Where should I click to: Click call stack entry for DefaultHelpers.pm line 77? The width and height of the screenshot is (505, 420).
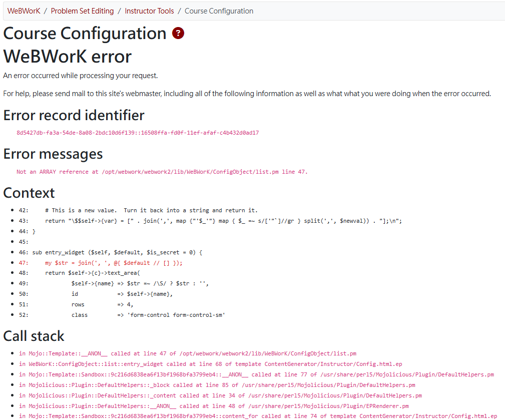click(x=256, y=374)
